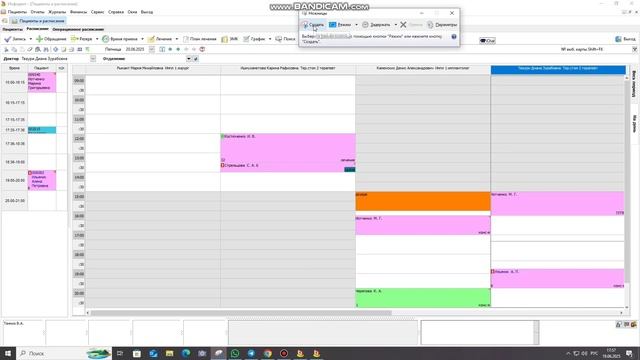Viewport: 640px width, 360px height.
Task: Open the Справка menu
Action: tap(116, 12)
